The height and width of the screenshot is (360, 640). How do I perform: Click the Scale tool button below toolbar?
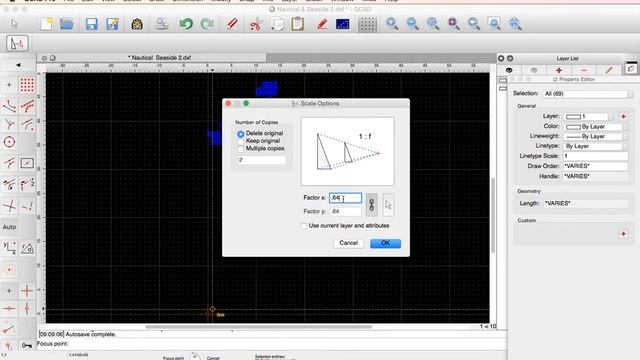[x=17, y=43]
